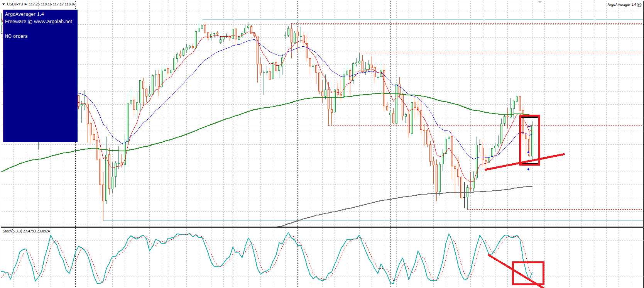Click the 'NO orders' status text

pyautogui.click(x=16, y=36)
